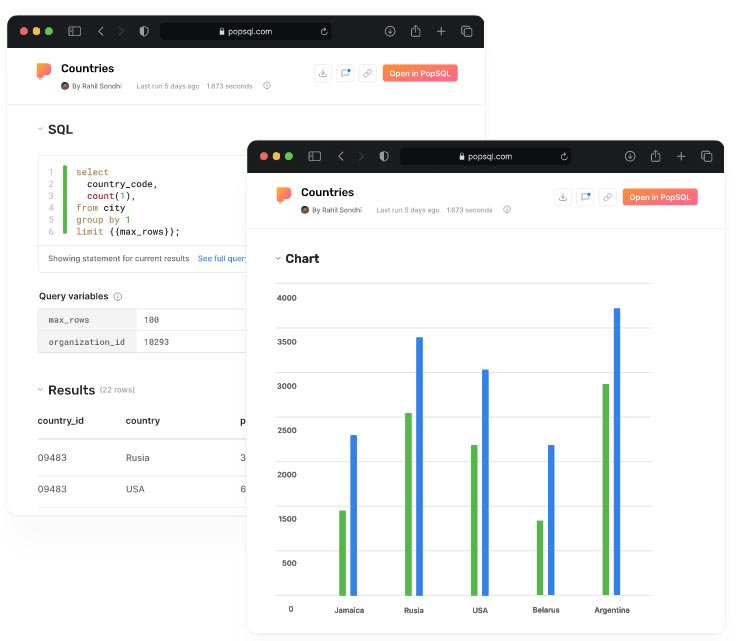Copy link icon in back window header
Screen dimensions: 746x641
367,73
